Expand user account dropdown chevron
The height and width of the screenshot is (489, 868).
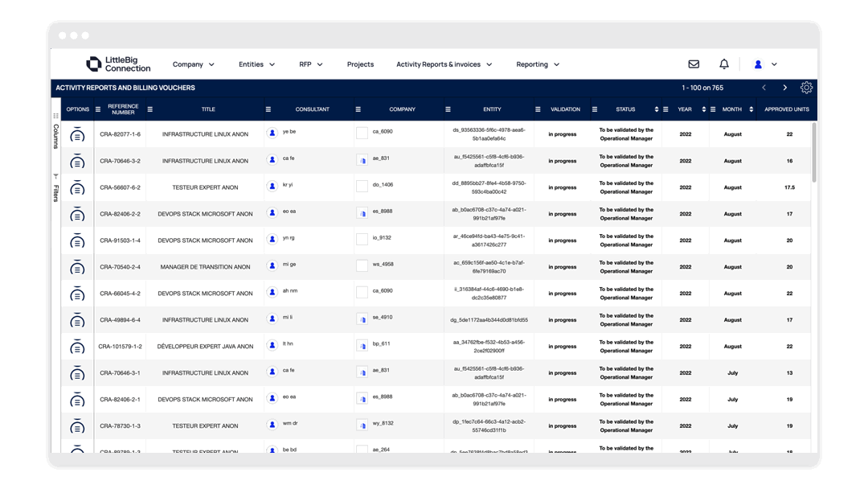[x=774, y=64]
